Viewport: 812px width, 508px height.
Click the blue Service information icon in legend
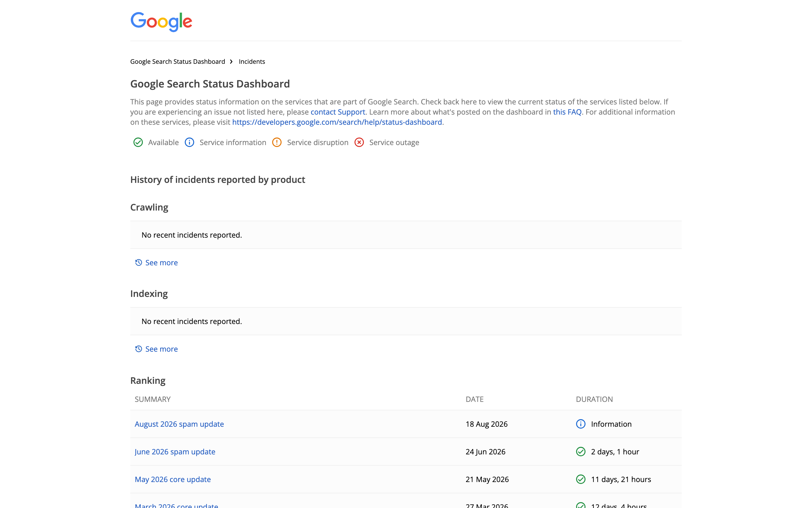[x=189, y=143]
